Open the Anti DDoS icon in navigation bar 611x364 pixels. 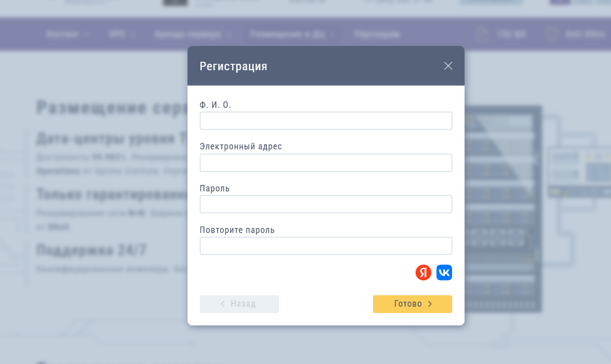click(551, 34)
